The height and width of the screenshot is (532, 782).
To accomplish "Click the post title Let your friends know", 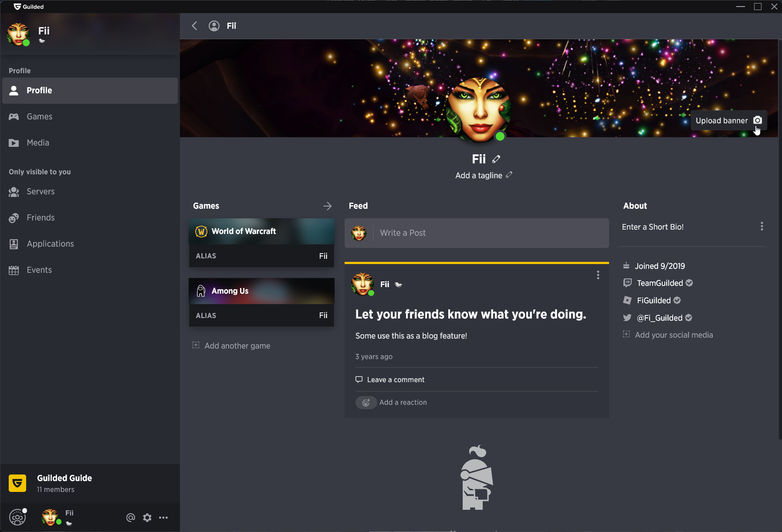I will coord(471,314).
